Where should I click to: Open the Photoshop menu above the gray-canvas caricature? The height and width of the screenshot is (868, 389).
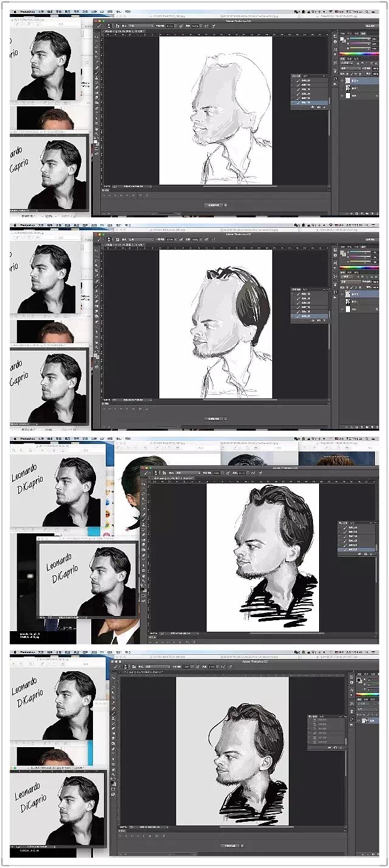27,653
